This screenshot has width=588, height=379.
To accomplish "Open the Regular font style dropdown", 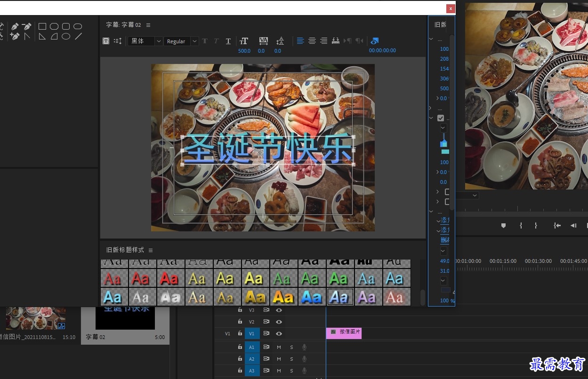I will point(181,41).
